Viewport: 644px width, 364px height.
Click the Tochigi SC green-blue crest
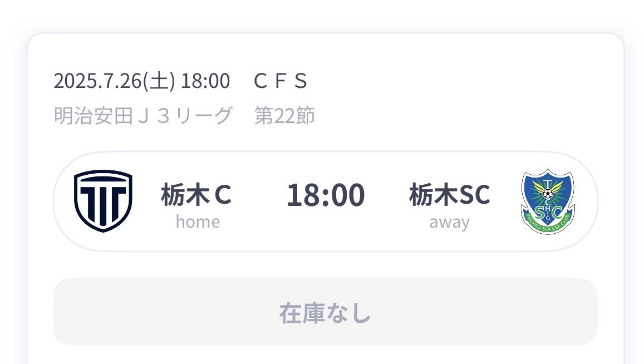[548, 201]
